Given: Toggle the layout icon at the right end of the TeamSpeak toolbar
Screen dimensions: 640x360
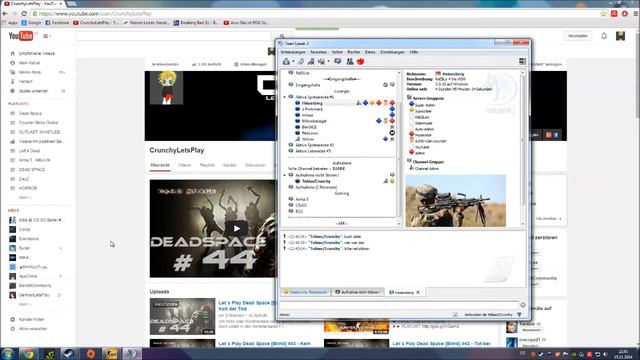Looking at the screenshot, I should [x=522, y=61].
